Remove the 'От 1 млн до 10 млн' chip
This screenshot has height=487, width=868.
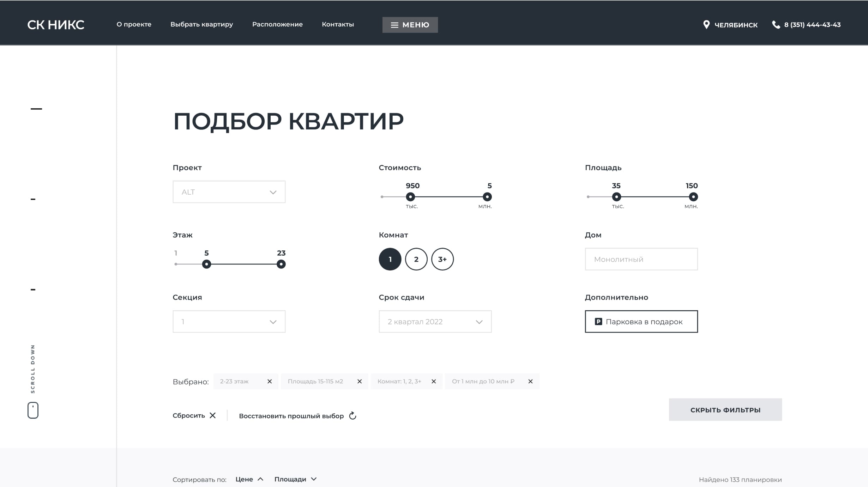tap(530, 381)
